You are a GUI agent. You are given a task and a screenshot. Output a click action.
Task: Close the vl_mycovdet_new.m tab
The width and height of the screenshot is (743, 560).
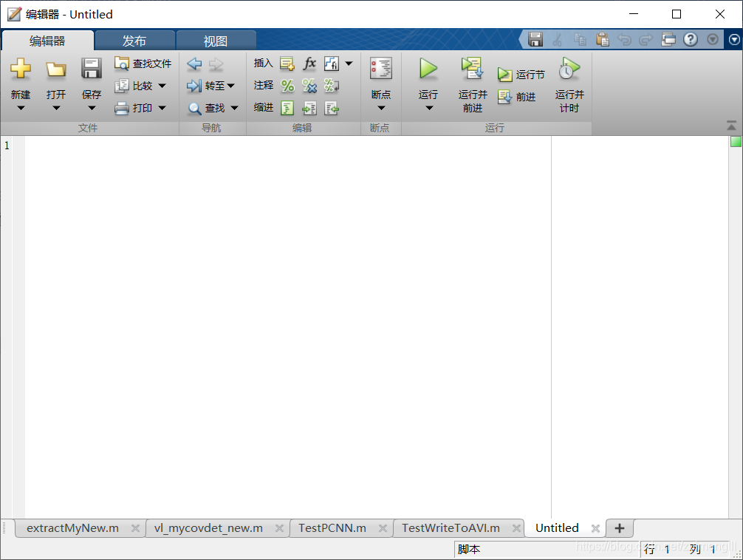click(280, 528)
